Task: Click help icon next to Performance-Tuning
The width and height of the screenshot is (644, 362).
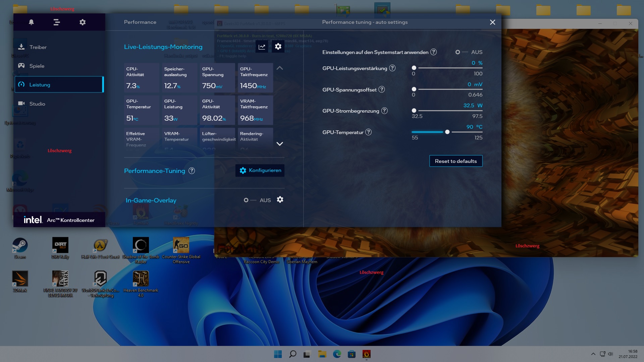Action: pos(192,171)
